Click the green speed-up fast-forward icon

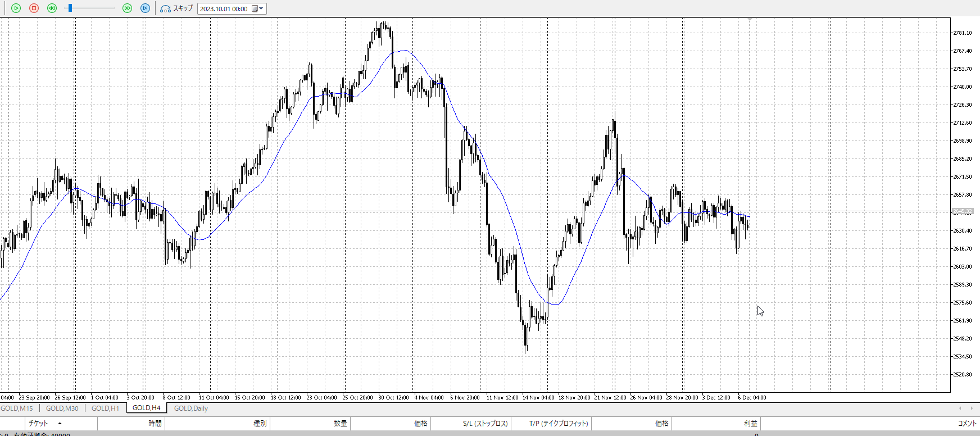click(127, 8)
